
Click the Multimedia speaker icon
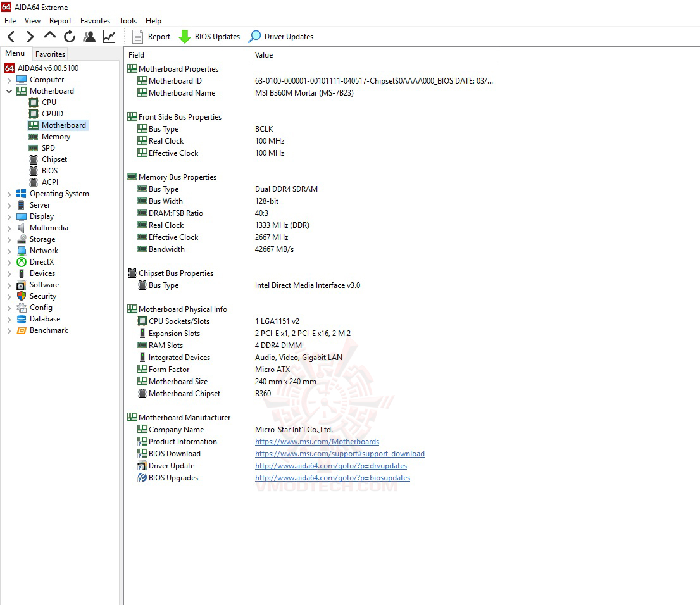tap(22, 228)
